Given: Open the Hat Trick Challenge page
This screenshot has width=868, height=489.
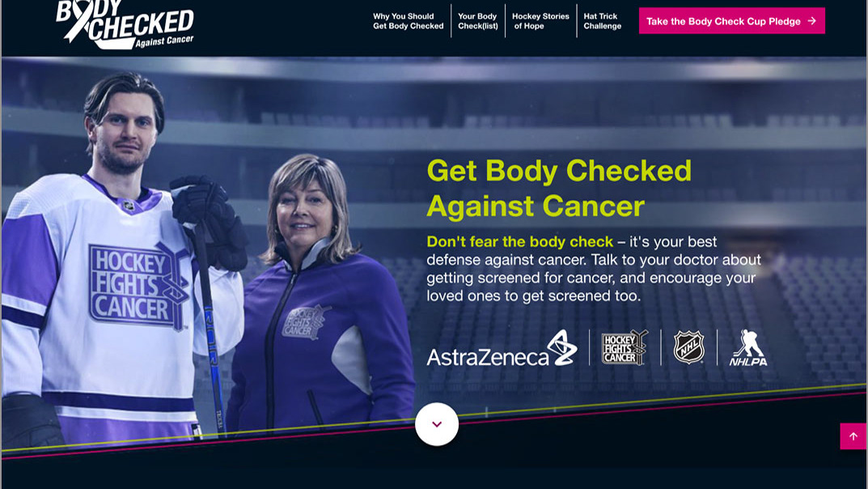Looking at the screenshot, I should [x=603, y=21].
